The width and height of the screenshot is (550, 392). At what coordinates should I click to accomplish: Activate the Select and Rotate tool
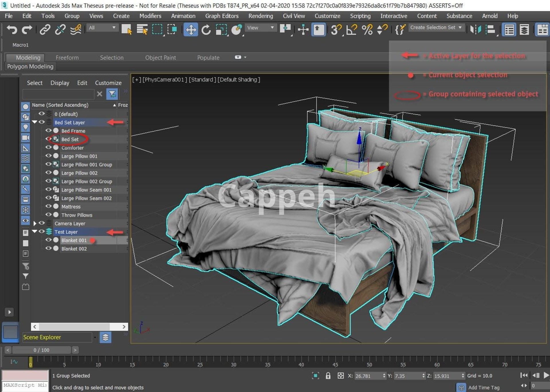206,29
